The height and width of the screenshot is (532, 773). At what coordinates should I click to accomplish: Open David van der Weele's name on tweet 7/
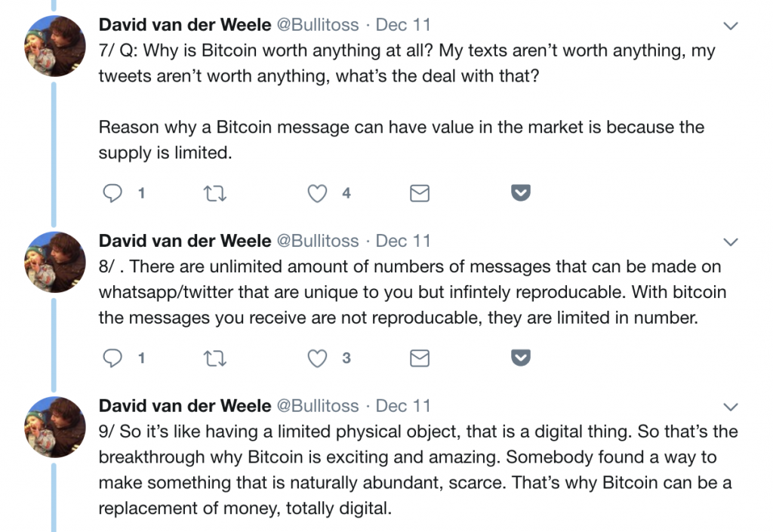pos(185,25)
